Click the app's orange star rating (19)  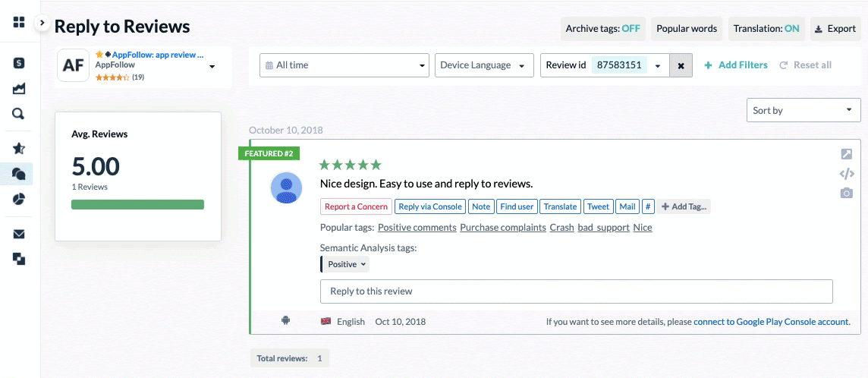click(x=120, y=77)
